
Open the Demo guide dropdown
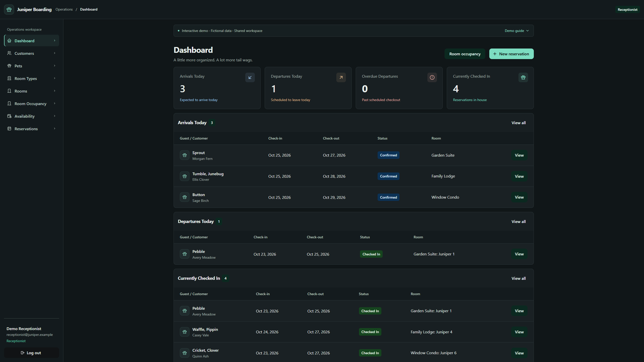coord(517,31)
